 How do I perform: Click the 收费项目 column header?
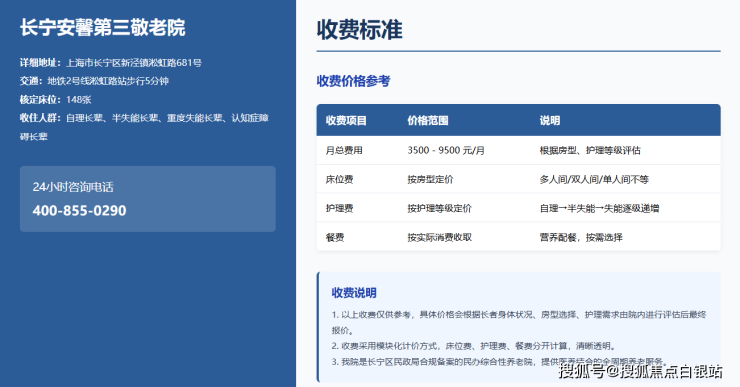(x=346, y=120)
